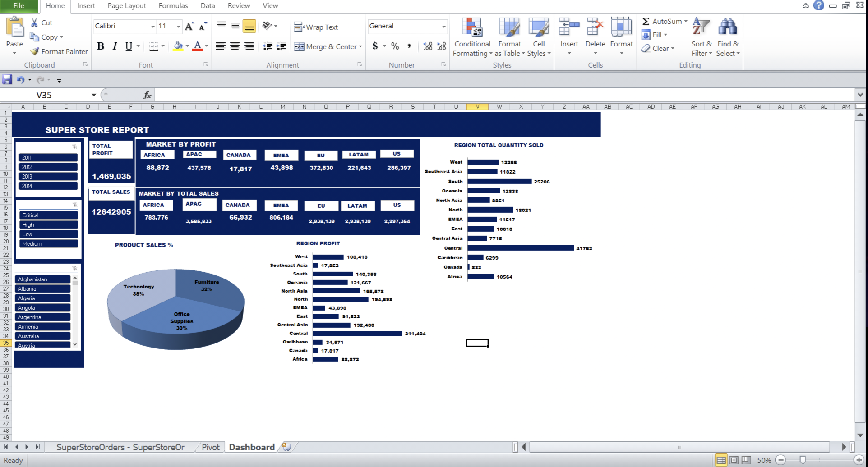
Task: Toggle the Albania country slicer item
Action: coord(43,288)
